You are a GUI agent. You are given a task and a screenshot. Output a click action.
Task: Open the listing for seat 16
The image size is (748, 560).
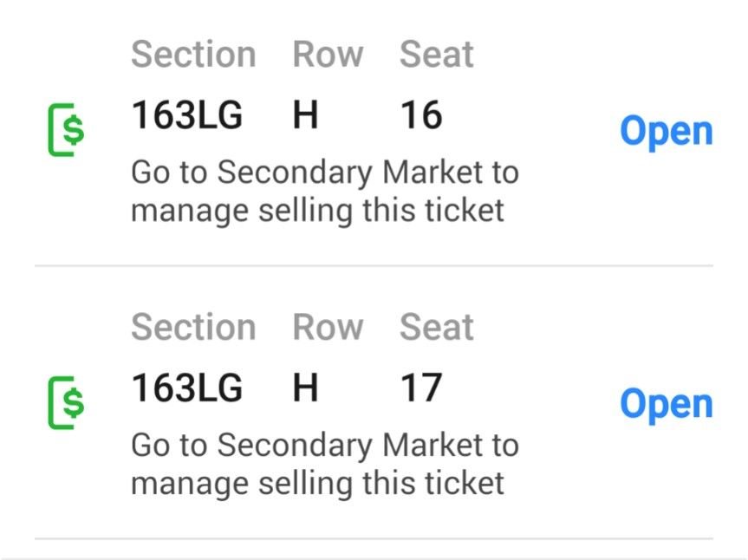coord(666,130)
